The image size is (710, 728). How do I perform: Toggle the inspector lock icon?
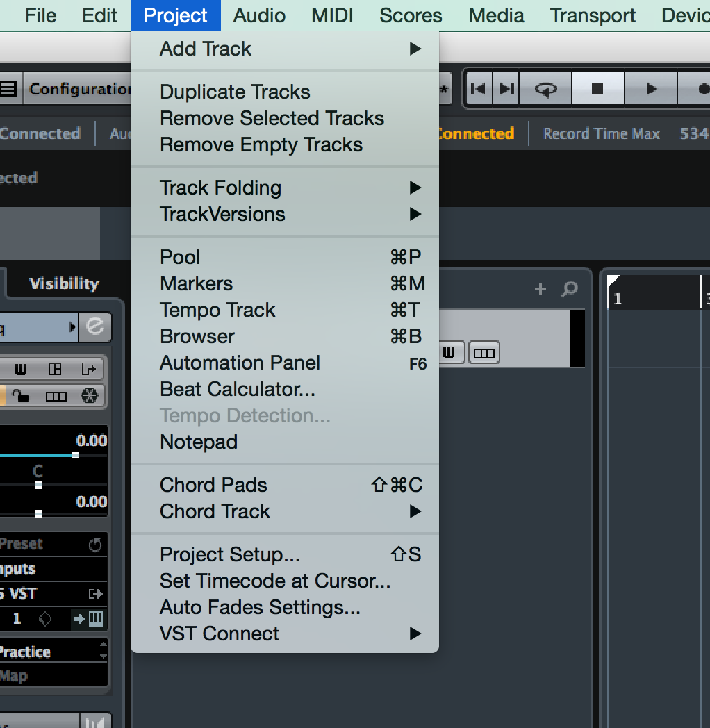pos(22,396)
